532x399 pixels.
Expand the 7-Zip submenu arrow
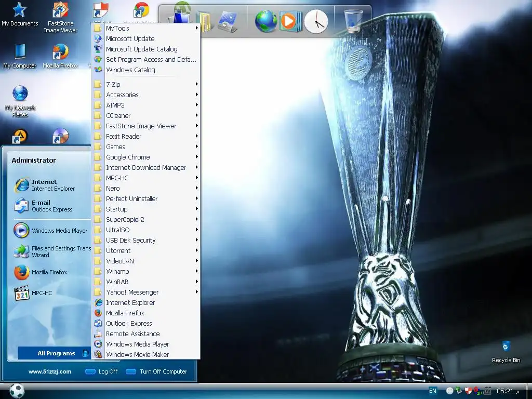(197, 84)
